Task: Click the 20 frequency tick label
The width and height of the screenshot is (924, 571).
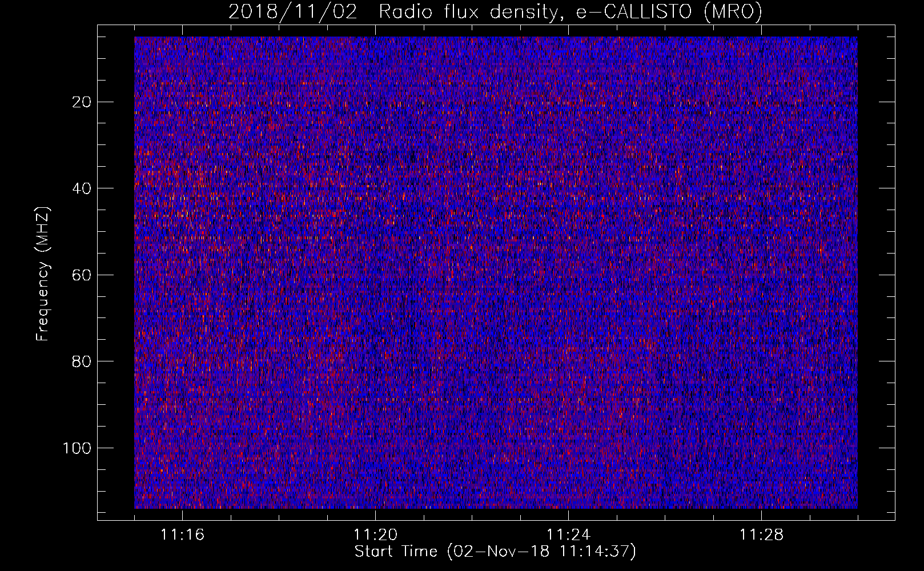Action: (x=82, y=102)
